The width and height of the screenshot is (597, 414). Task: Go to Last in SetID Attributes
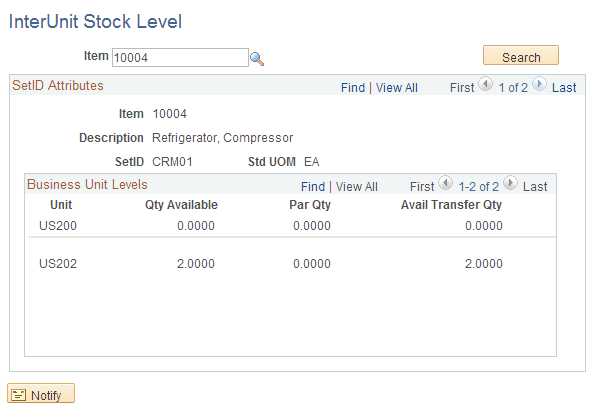tap(564, 88)
